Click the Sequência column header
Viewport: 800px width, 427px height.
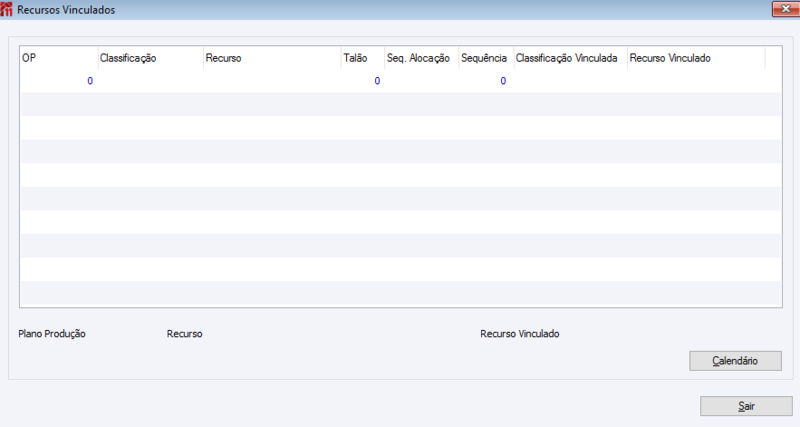(x=486, y=58)
